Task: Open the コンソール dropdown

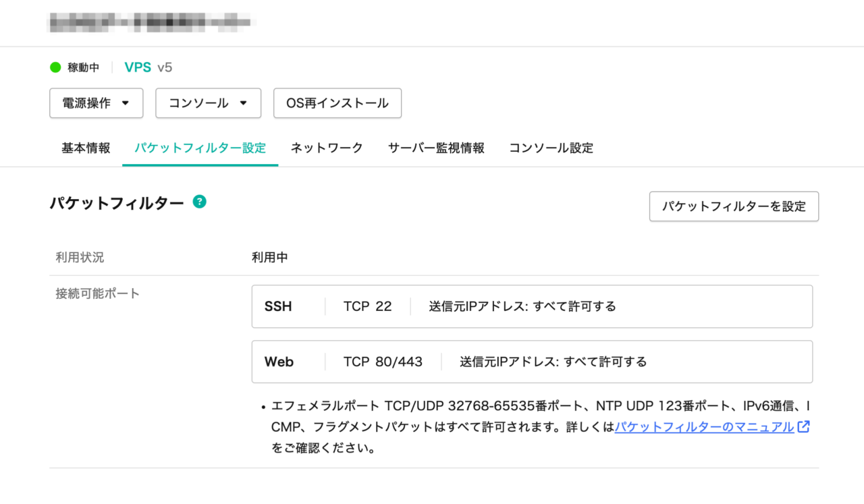Action: pyautogui.click(x=208, y=103)
